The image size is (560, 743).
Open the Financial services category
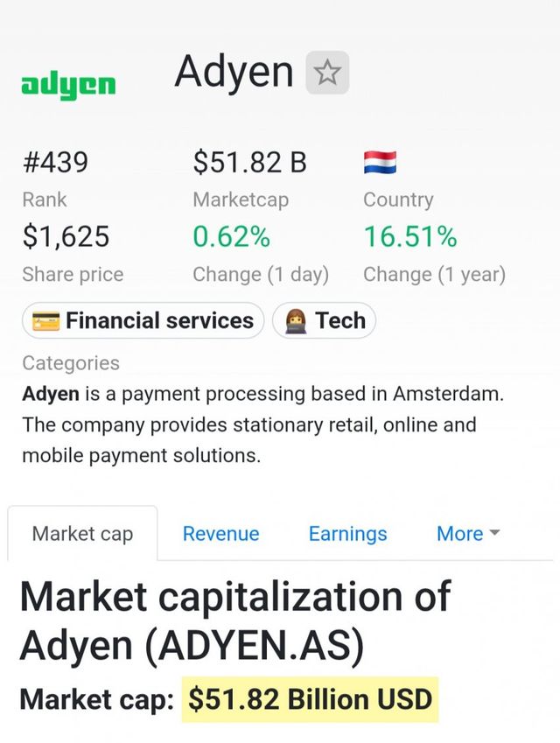(x=143, y=321)
